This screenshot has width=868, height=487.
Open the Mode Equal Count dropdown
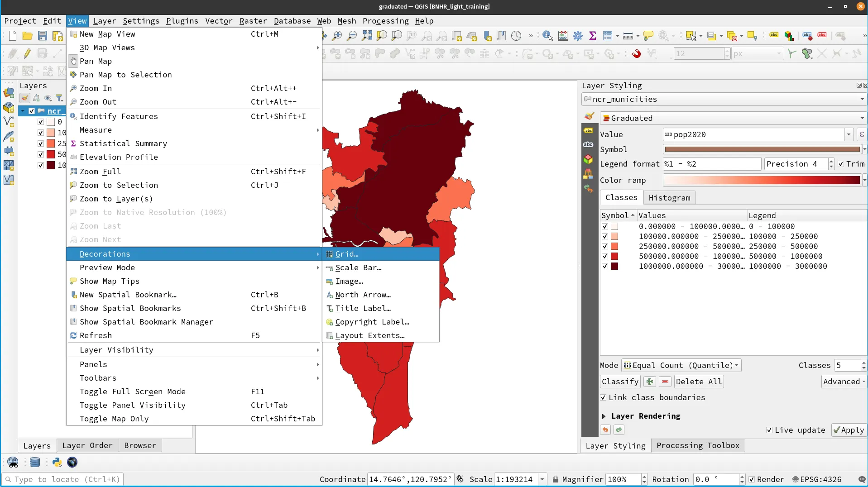[681, 365]
